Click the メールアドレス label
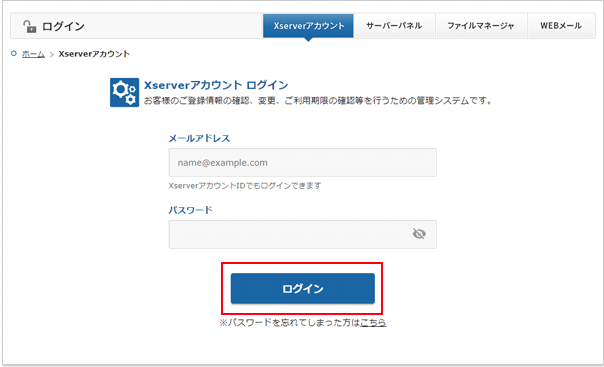Viewport: 604px width, 367px height. tap(199, 138)
